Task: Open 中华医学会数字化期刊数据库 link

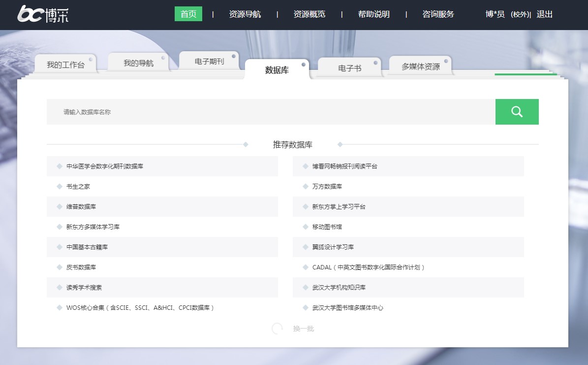Action: pyautogui.click(x=105, y=166)
